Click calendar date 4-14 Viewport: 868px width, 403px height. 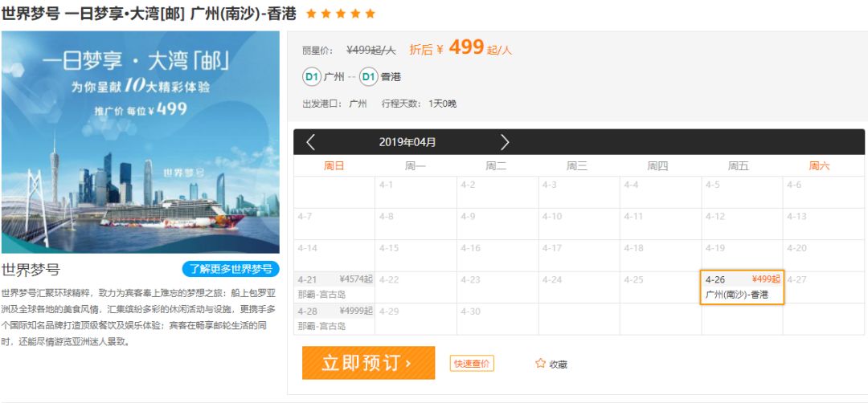334,255
